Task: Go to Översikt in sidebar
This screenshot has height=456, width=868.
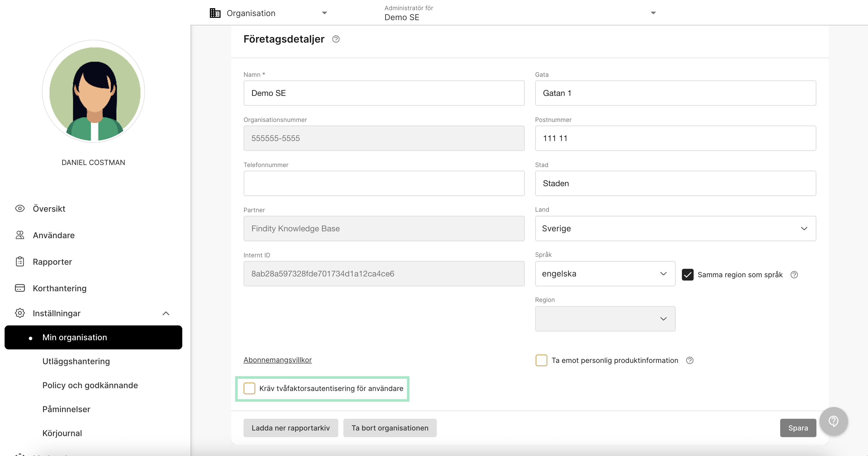Action: (x=49, y=209)
